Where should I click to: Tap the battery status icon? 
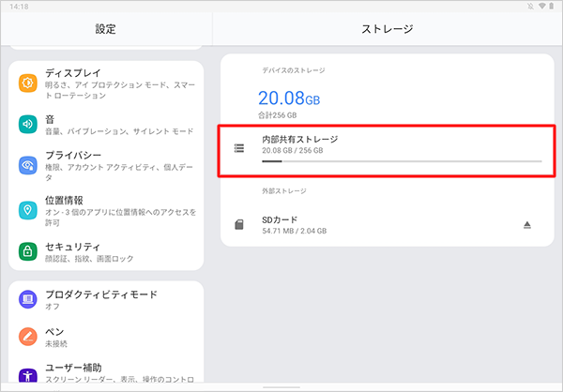(x=551, y=7)
